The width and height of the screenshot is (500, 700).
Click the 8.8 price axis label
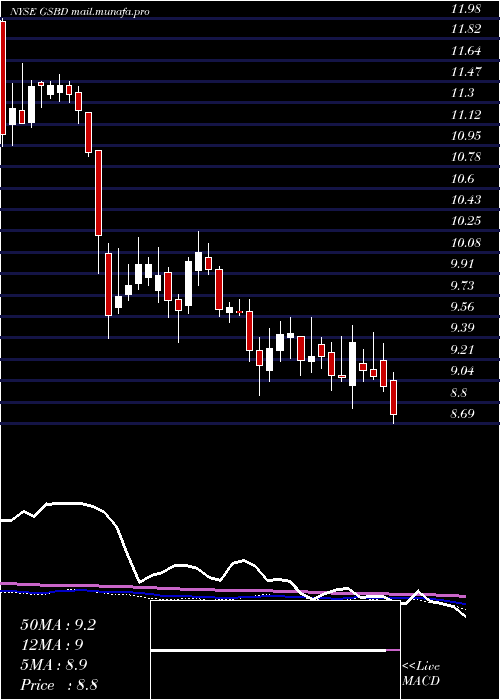459,392
